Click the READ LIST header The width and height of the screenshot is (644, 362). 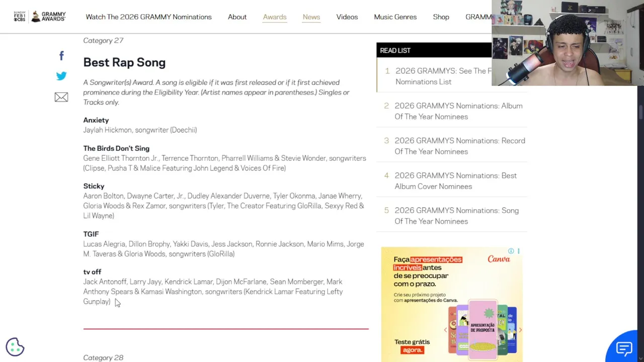(x=395, y=50)
